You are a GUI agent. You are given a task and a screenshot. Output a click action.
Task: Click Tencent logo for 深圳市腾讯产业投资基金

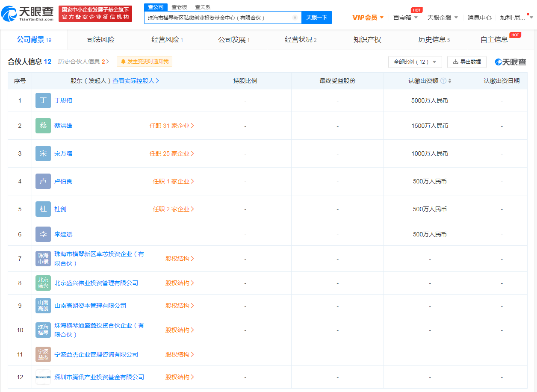(43, 377)
